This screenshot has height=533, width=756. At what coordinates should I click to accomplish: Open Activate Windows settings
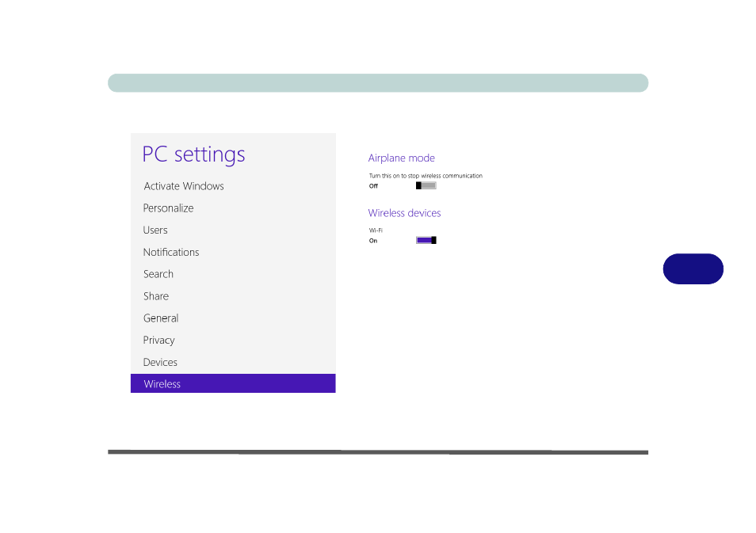pyautogui.click(x=184, y=186)
